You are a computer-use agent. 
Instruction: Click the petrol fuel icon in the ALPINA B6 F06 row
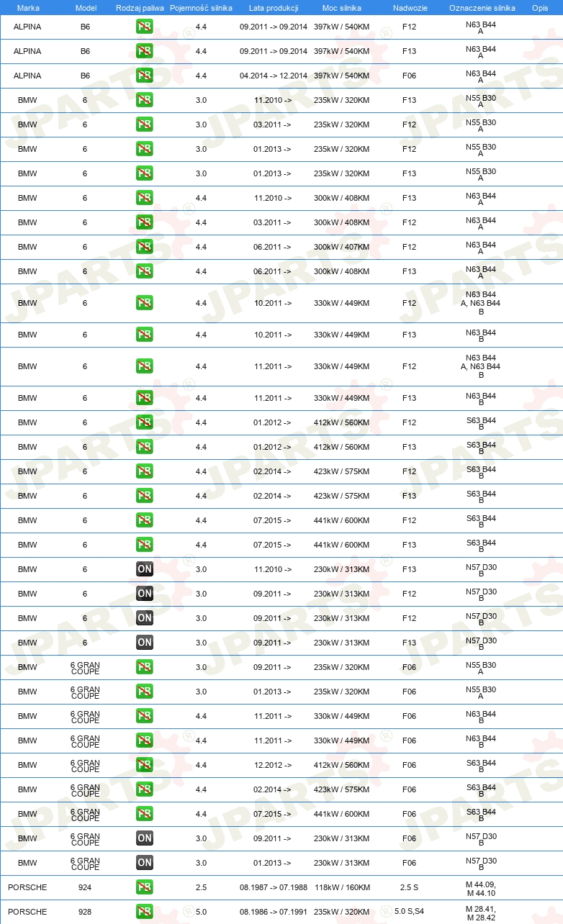[145, 76]
